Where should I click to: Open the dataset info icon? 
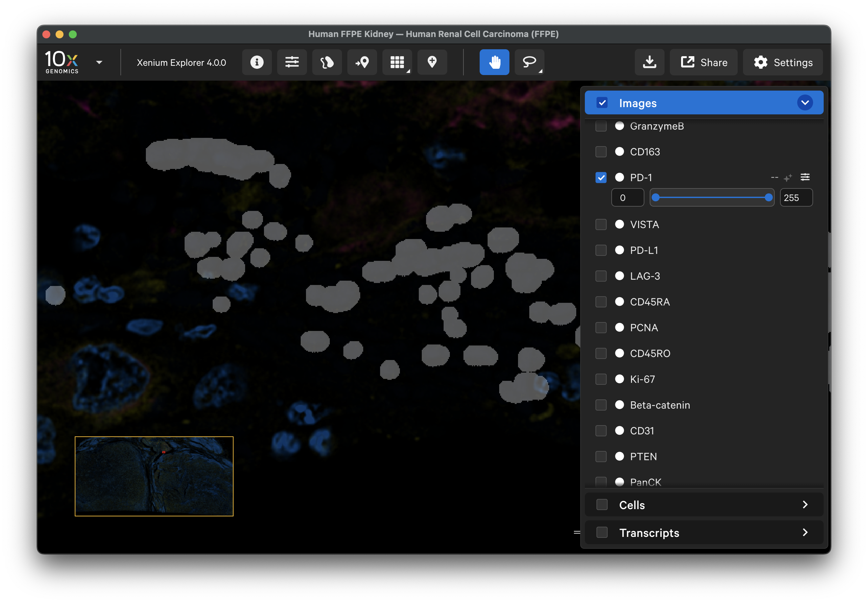click(257, 62)
